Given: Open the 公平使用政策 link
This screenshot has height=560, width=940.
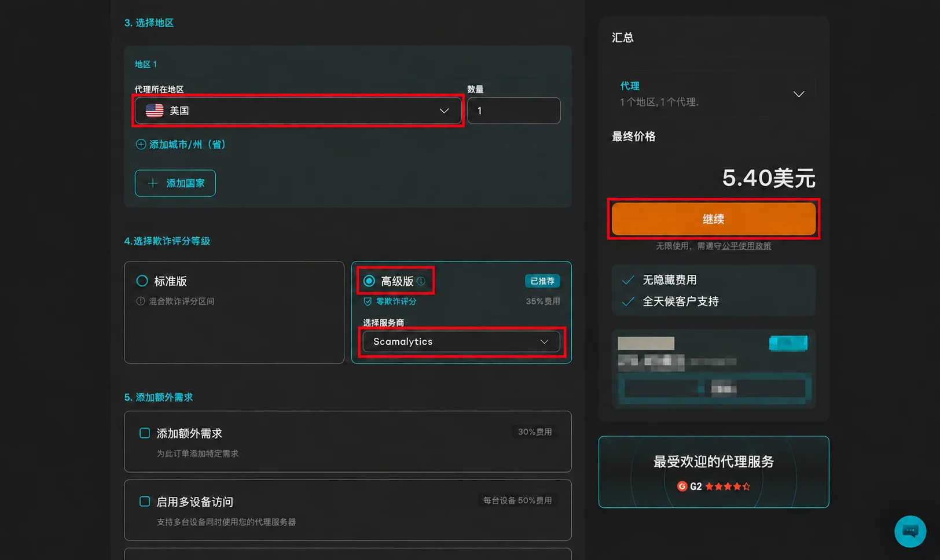Looking at the screenshot, I should (746, 246).
